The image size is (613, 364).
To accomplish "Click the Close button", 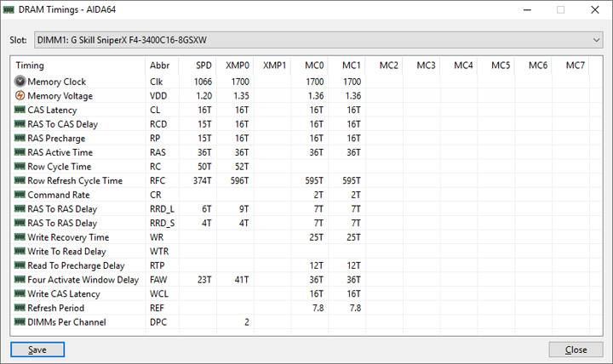I will (x=576, y=350).
